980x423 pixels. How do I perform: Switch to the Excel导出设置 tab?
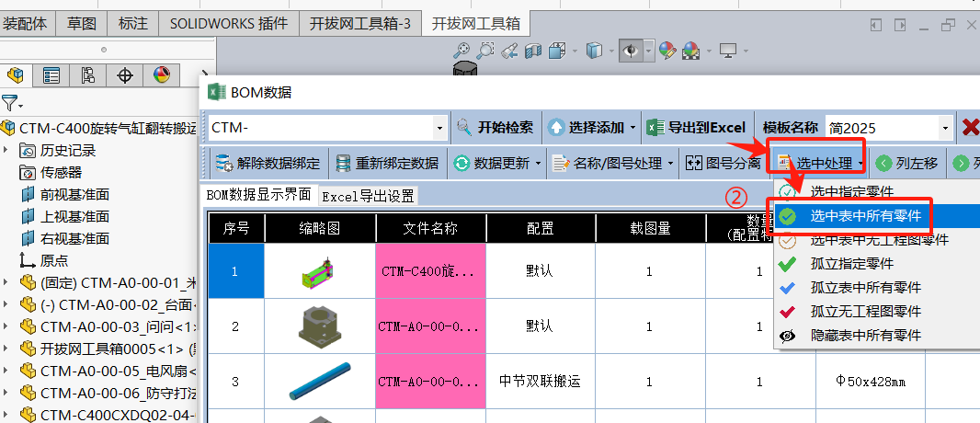(x=368, y=196)
